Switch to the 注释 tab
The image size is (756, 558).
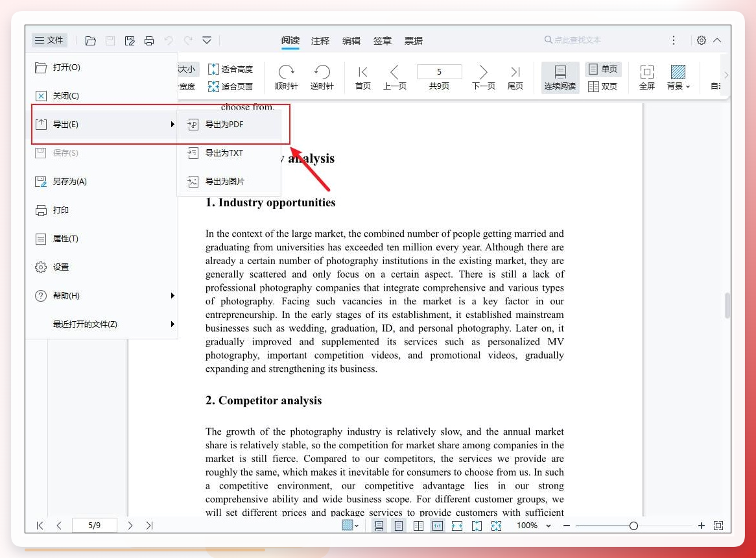pos(320,40)
